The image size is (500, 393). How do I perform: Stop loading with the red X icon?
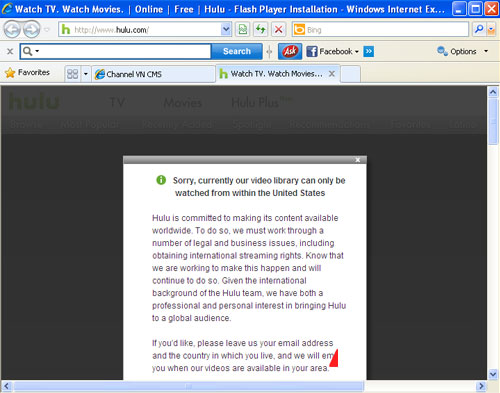tap(279, 30)
